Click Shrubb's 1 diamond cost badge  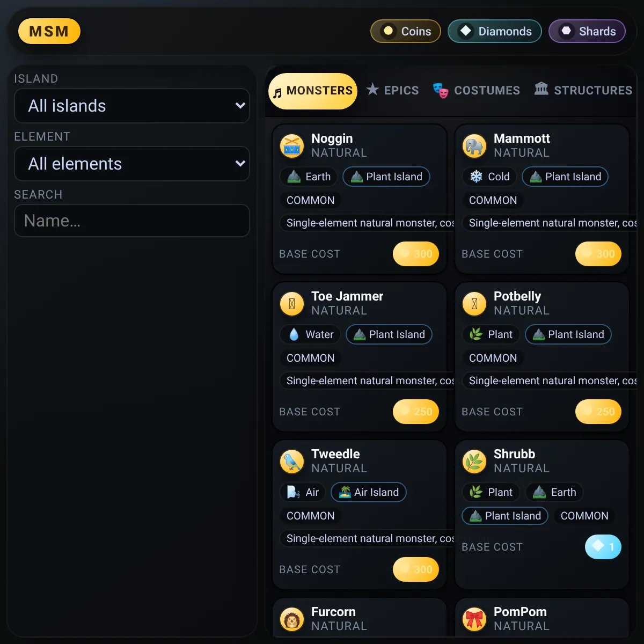click(603, 547)
